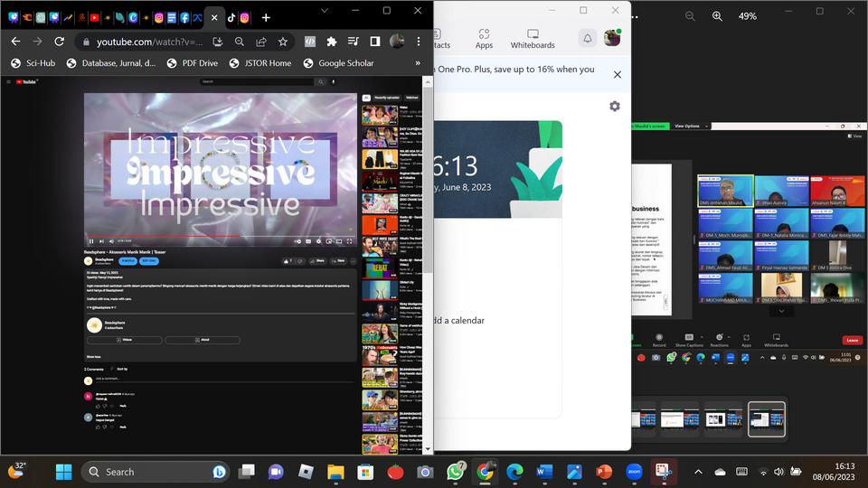Open WhatsApp from taskbar
Screen dimensions: 868x488
[x=456, y=472]
